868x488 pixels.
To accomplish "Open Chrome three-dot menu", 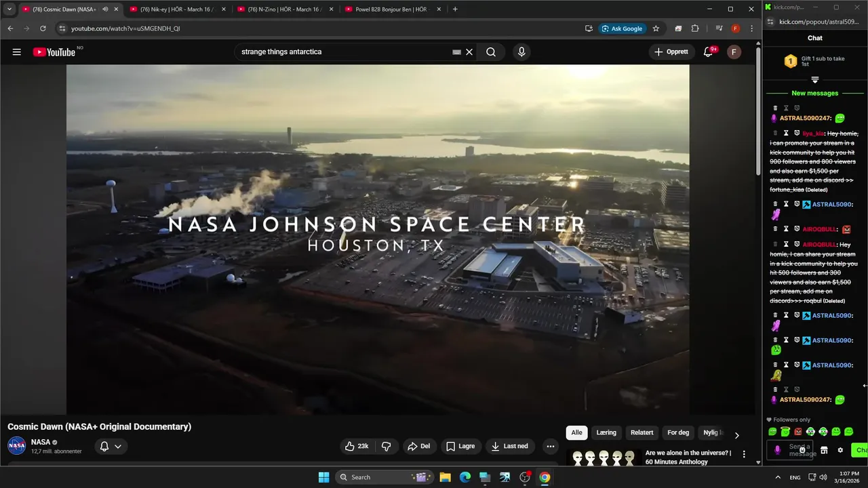I will [x=751, y=28].
